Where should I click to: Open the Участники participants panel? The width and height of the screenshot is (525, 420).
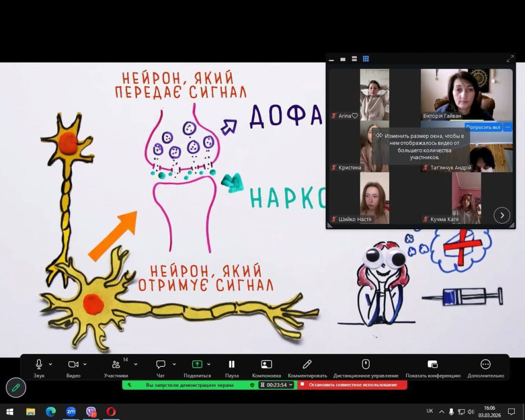point(116,365)
